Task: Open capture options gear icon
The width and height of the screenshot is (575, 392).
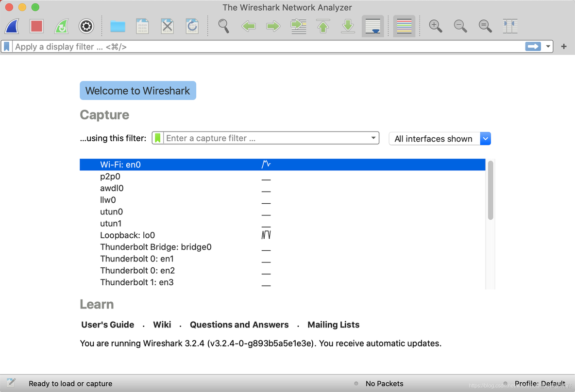Action: [86, 26]
